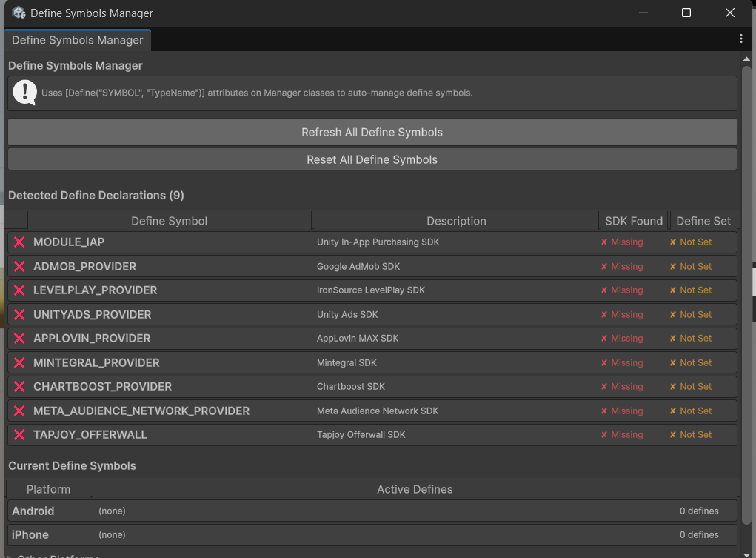The image size is (756, 558).
Task: Click the red X icon next to ADMOB_PROVIDER
Action: [x=19, y=266]
